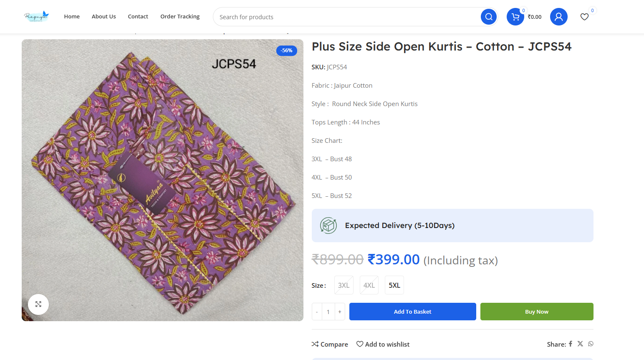Open the shopping cart icon
The height and width of the screenshot is (360, 644).
pos(515,17)
